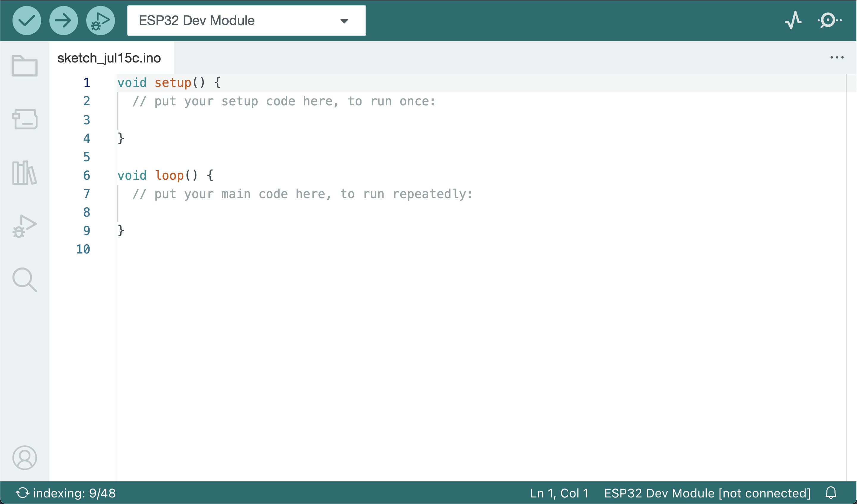
Task: Open the three-dot tab options menu
Action: pyautogui.click(x=837, y=57)
